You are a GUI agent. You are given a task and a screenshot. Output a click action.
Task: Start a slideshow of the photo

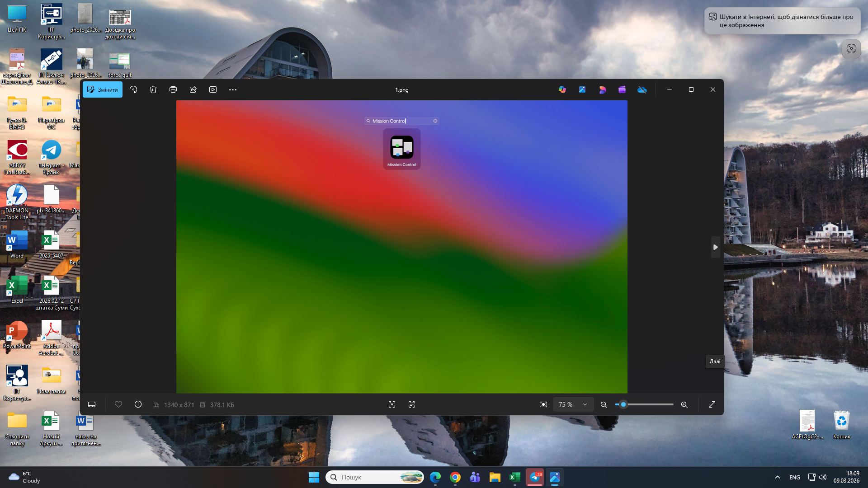(212, 89)
